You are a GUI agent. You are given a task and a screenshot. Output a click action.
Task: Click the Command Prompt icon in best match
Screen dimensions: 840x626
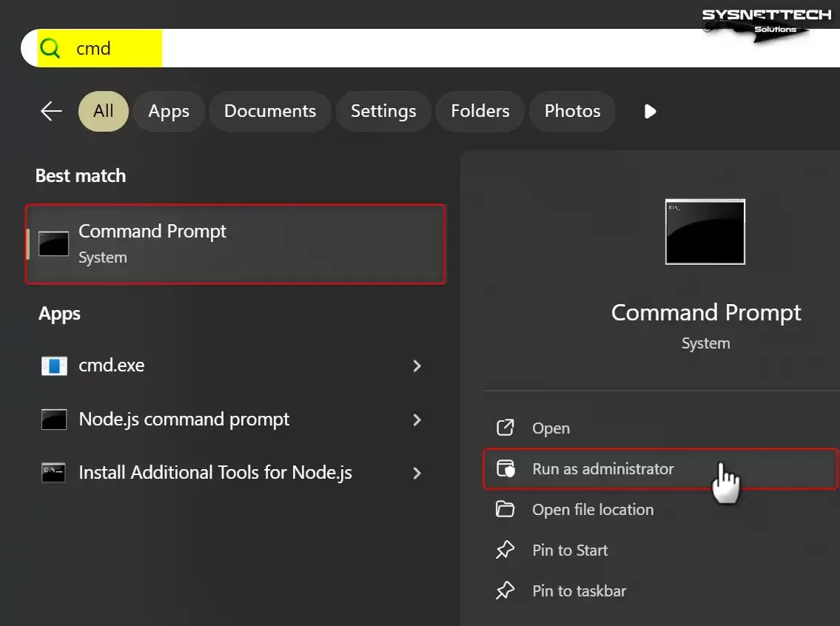pyautogui.click(x=53, y=244)
